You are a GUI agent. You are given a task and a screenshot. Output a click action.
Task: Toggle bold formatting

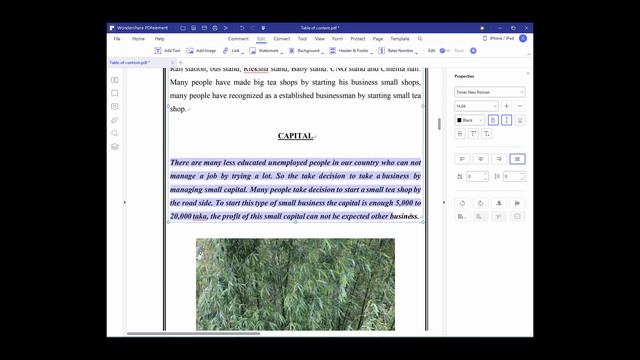click(493, 120)
